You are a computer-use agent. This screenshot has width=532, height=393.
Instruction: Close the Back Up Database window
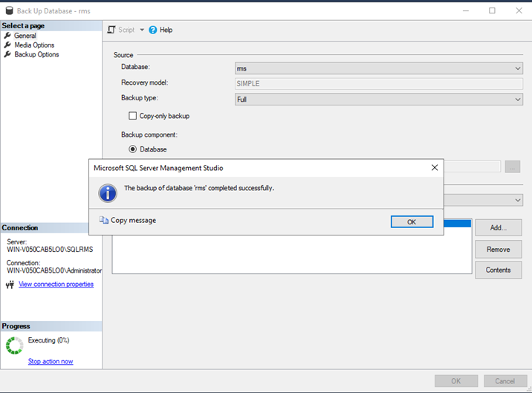tap(519, 10)
